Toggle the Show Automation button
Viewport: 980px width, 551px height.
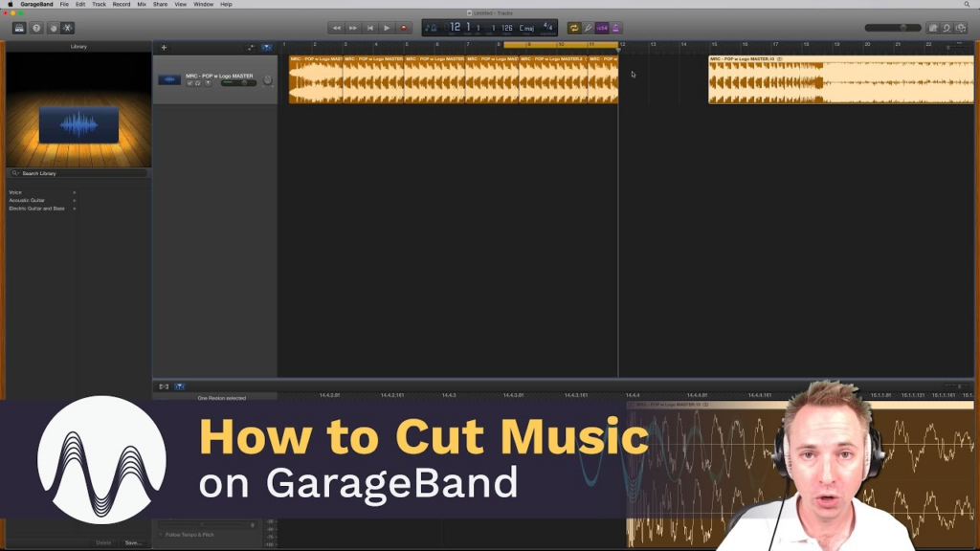(x=251, y=48)
